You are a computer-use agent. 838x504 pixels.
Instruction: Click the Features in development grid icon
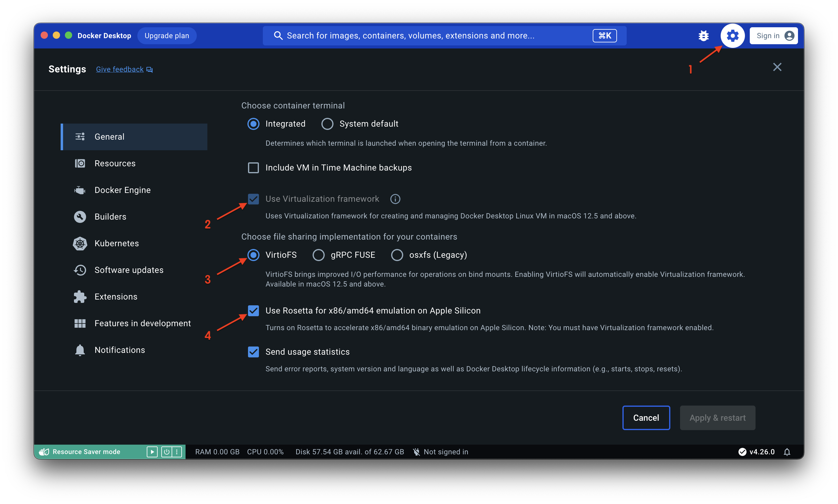(80, 323)
